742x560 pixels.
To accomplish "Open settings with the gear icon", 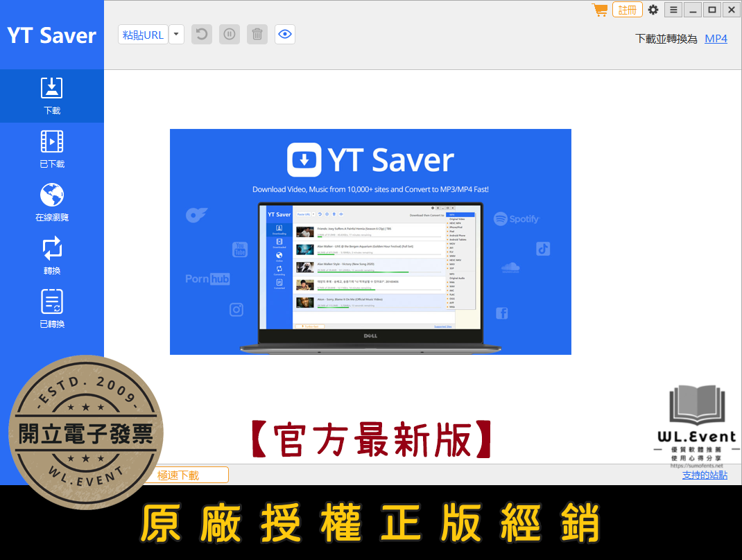I will click(x=653, y=10).
